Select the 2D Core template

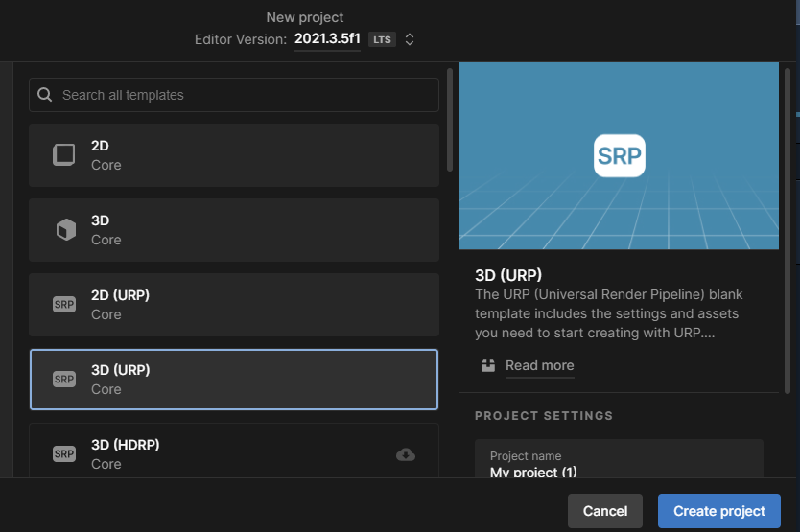234,155
